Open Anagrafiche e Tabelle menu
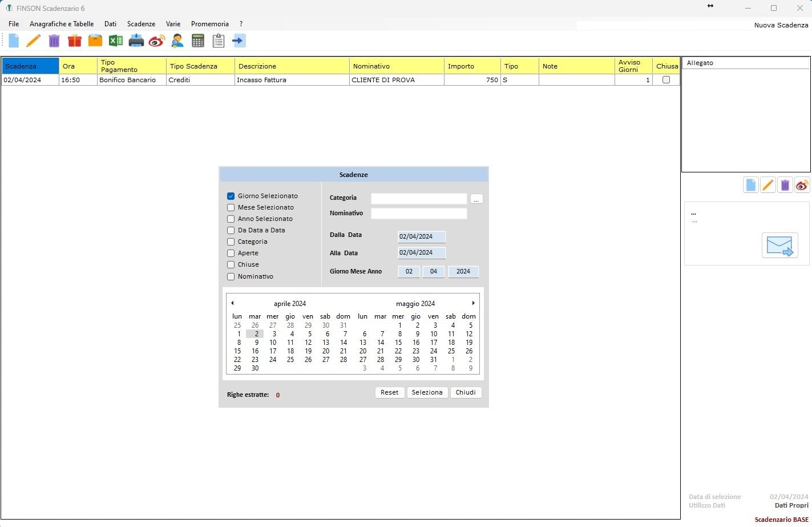 point(62,24)
